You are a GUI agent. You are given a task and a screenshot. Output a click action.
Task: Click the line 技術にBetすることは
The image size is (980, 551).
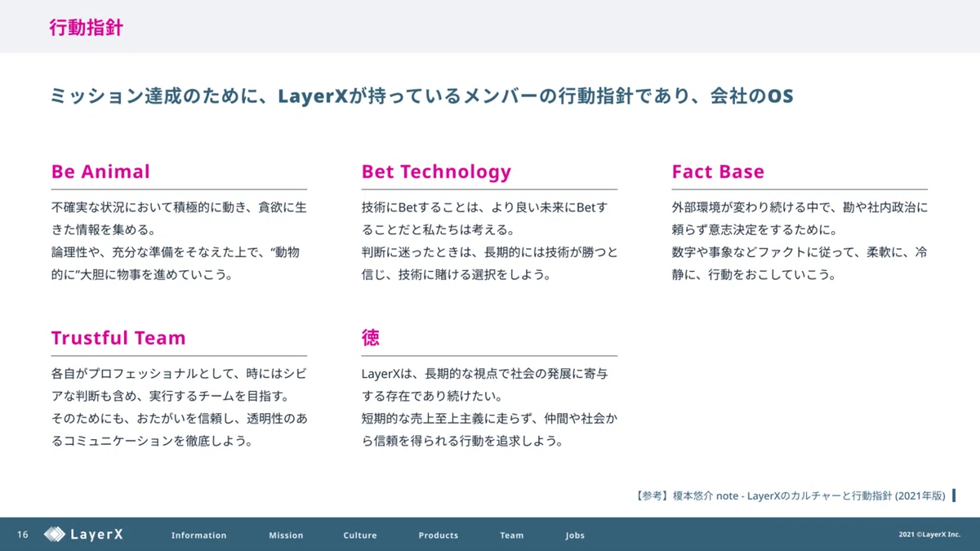tap(484, 208)
